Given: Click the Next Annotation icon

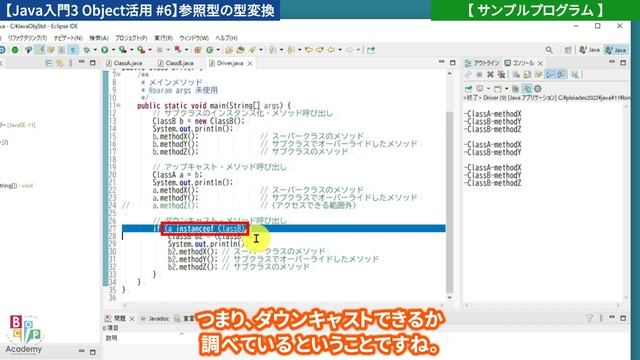Looking at the screenshot, I should [271, 50].
